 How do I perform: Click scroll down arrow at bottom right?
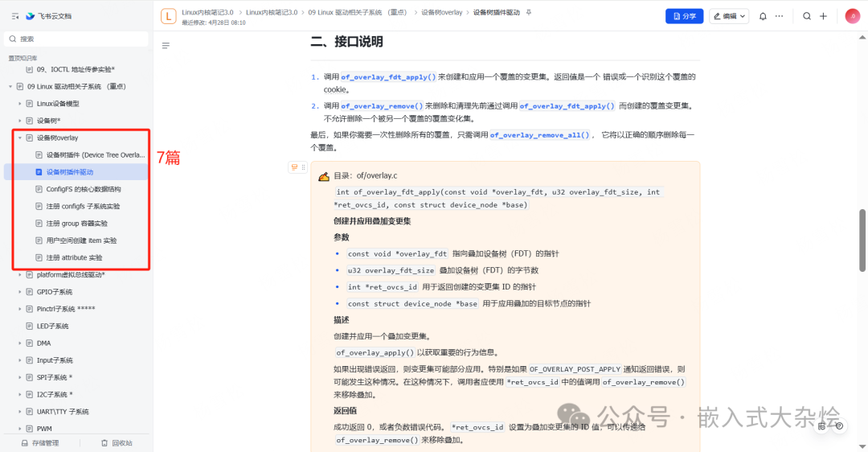pyautogui.click(x=862, y=446)
